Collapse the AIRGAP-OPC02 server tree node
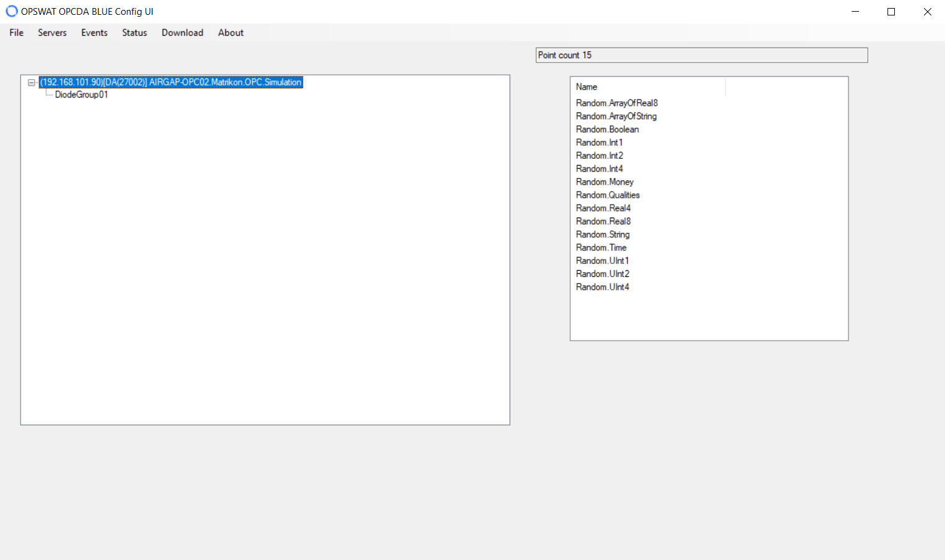This screenshot has width=945, height=560. pyautogui.click(x=32, y=82)
